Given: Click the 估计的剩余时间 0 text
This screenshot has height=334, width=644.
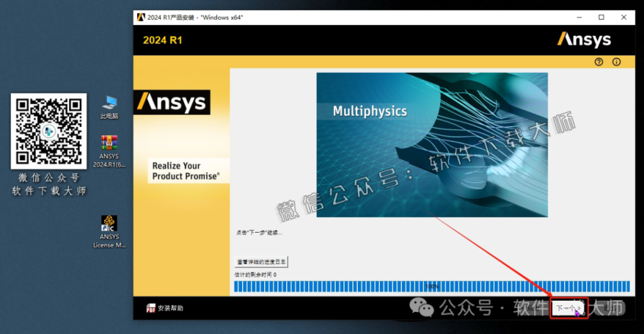Looking at the screenshot, I should point(255,275).
